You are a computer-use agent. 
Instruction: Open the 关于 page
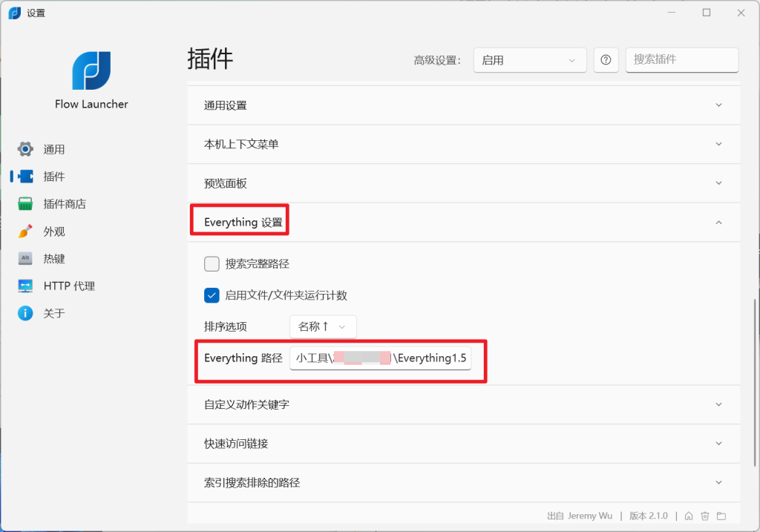[x=53, y=313]
